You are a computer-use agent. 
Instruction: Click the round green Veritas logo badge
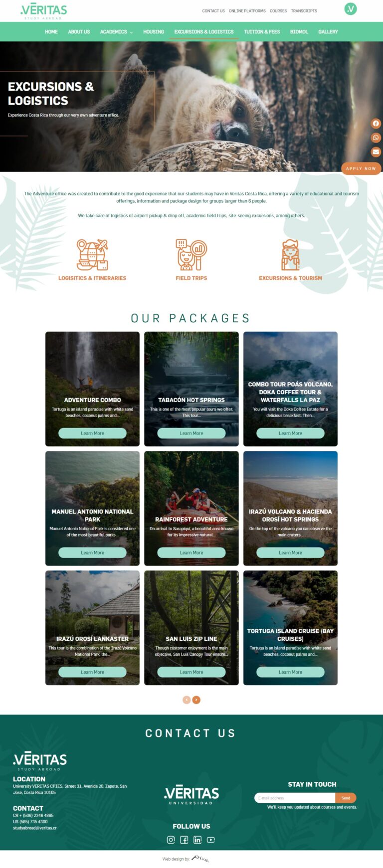(x=351, y=8)
